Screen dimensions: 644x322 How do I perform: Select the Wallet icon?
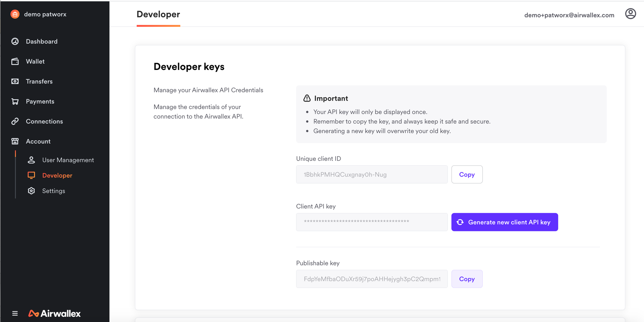pos(15,61)
